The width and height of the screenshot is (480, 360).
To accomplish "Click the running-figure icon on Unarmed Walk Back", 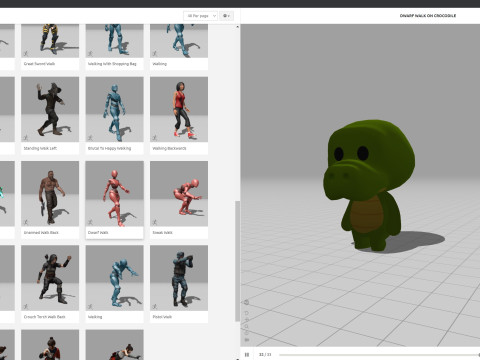I will pyautogui.click(x=26, y=222).
